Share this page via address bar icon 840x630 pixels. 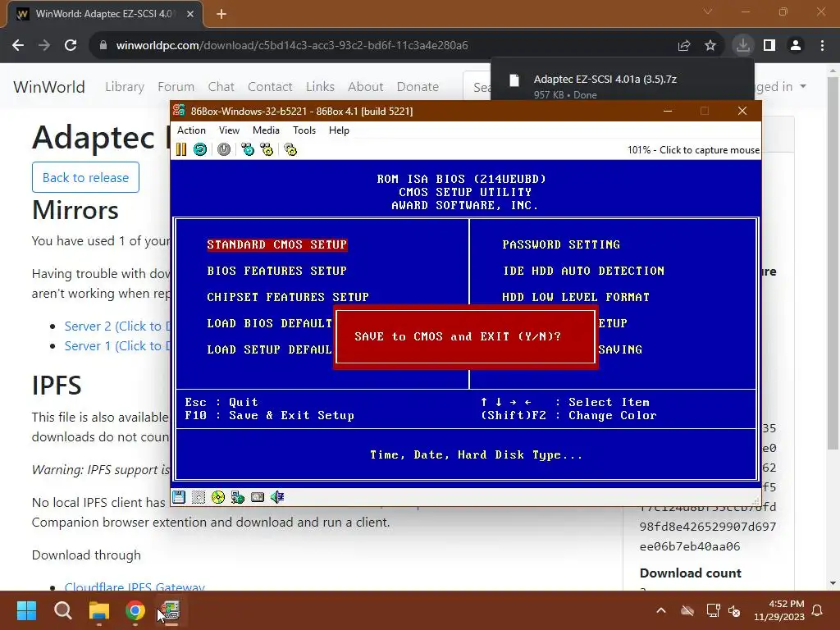point(684,46)
